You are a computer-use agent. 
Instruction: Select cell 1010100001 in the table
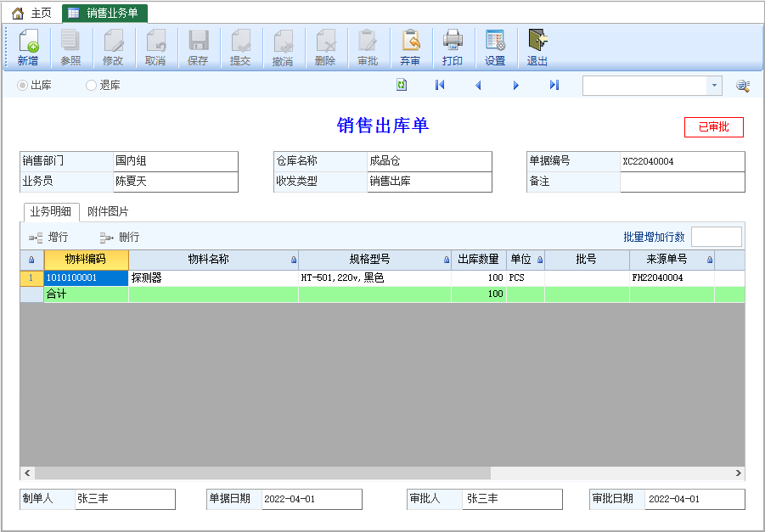click(87, 278)
